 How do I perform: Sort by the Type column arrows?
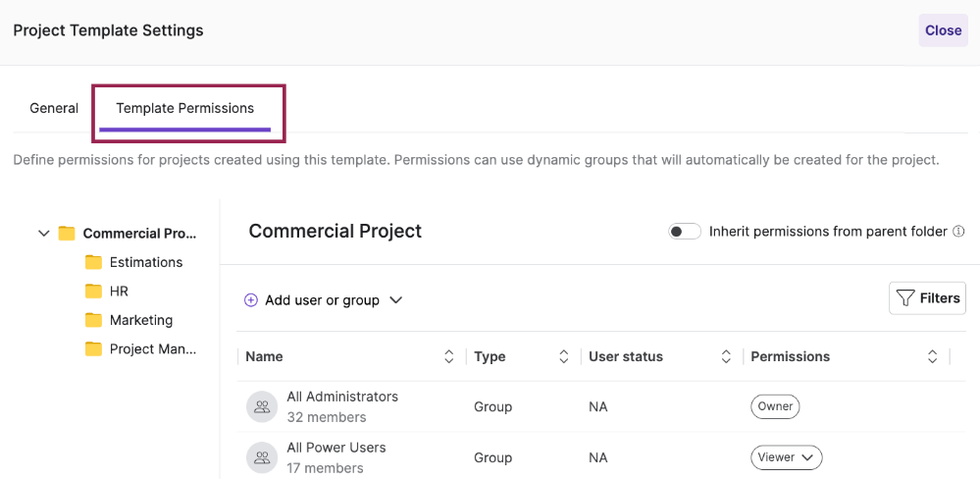coord(564,356)
